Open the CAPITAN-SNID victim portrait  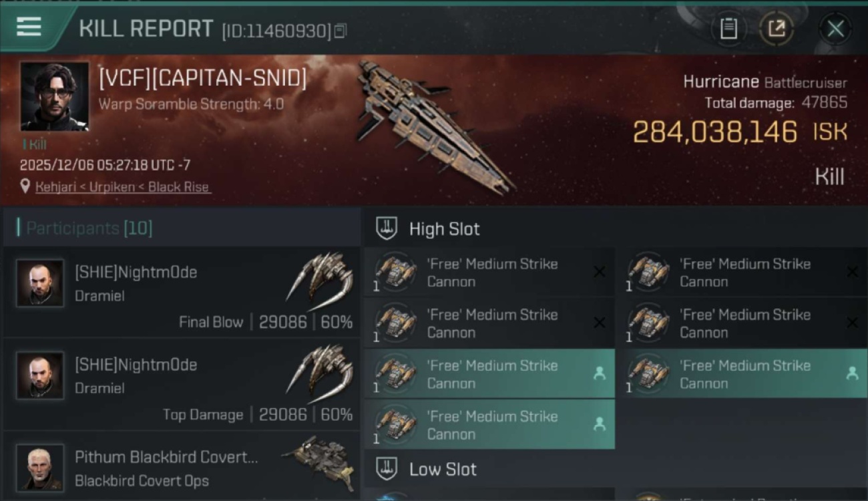(54, 96)
